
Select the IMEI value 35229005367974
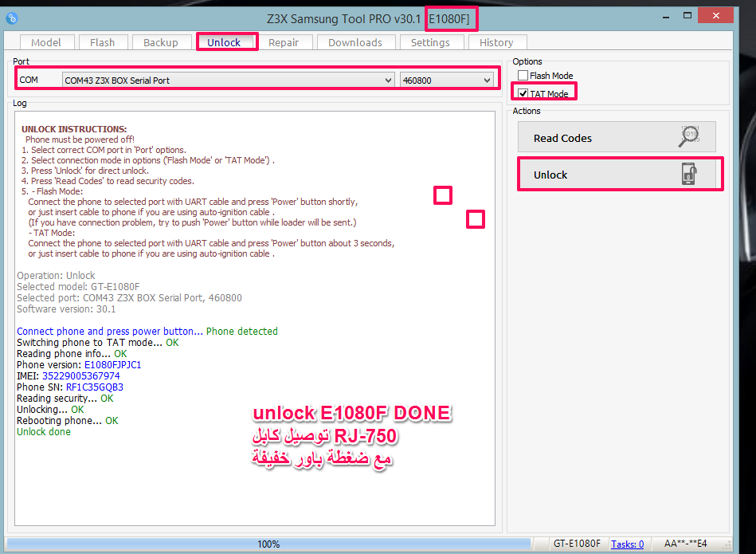(81, 376)
